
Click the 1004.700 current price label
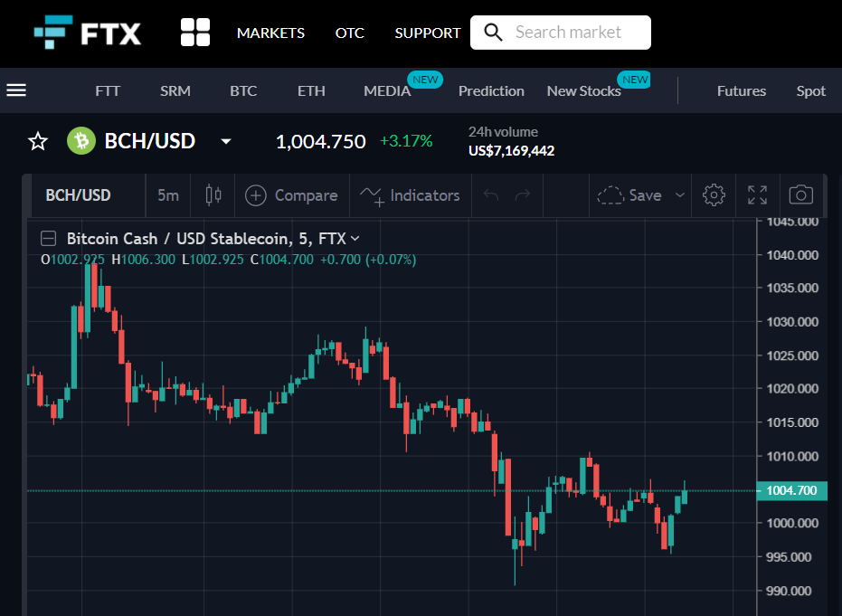coord(791,490)
